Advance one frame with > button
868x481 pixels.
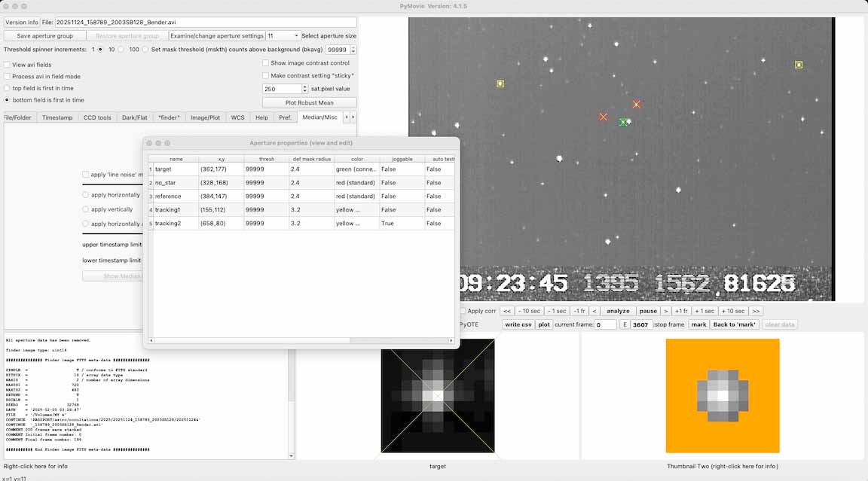pos(665,311)
